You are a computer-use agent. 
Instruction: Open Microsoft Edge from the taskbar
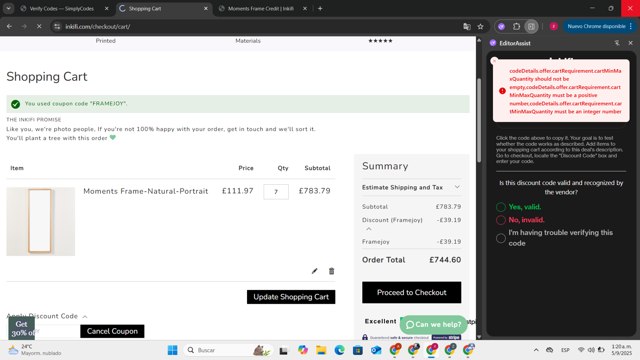339,350
